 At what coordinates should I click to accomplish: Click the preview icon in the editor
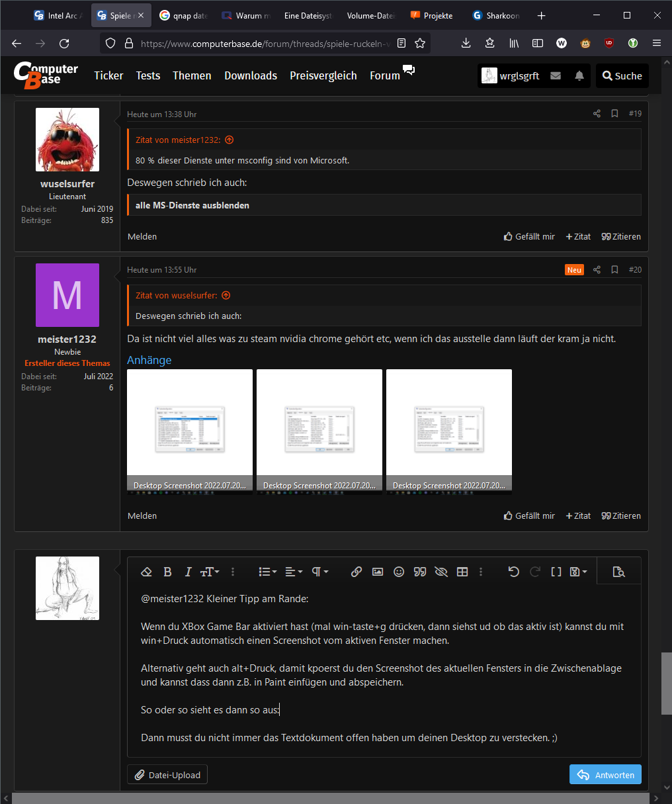click(x=619, y=572)
